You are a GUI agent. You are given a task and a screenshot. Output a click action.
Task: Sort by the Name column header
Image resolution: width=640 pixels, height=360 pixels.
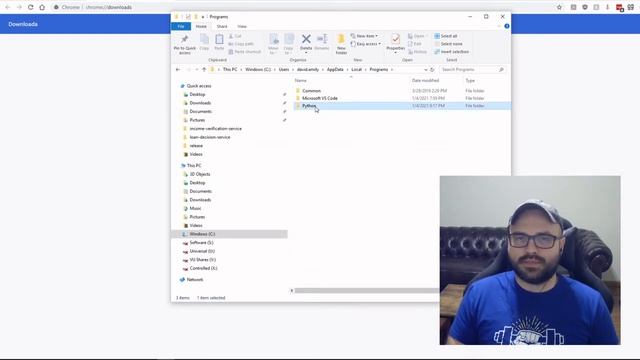click(x=300, y=80)
